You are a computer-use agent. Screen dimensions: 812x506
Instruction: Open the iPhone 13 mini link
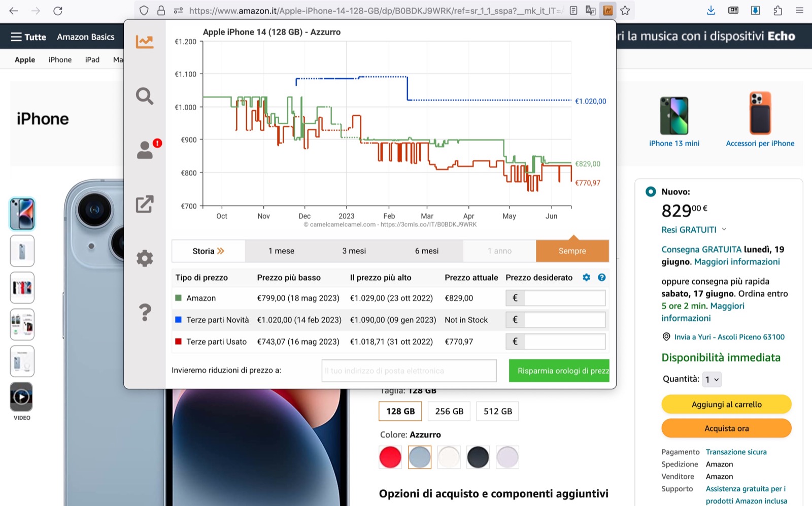pos(674,143)
